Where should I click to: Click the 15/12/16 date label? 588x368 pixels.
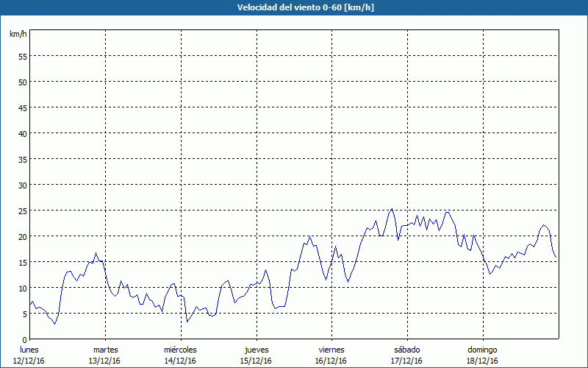pyautogui.click(x=256, y=361)
